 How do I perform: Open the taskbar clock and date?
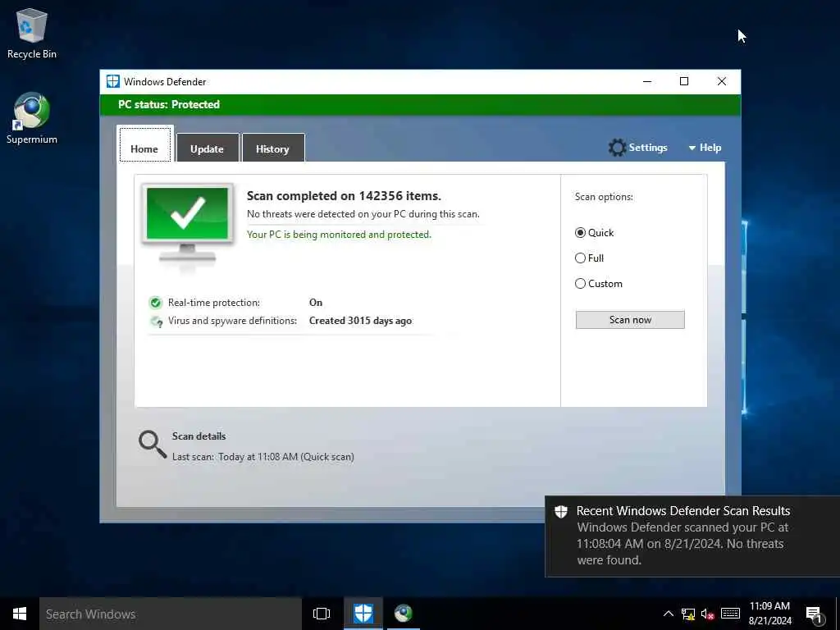[769, 614]
